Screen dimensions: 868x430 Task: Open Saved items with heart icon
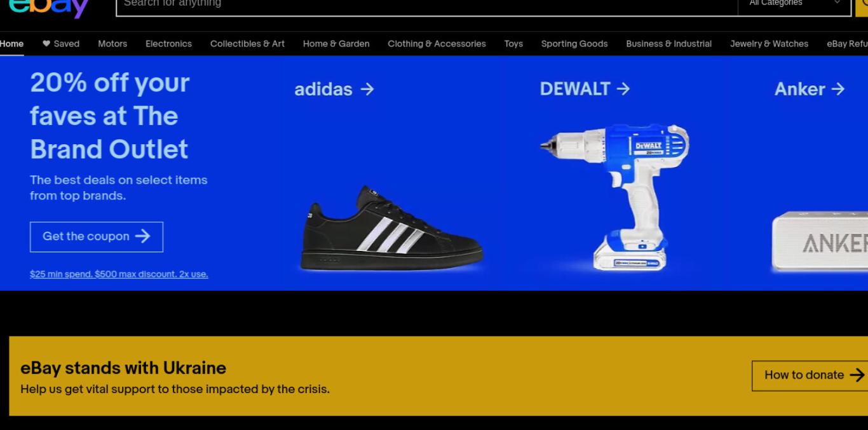(61, 44)
